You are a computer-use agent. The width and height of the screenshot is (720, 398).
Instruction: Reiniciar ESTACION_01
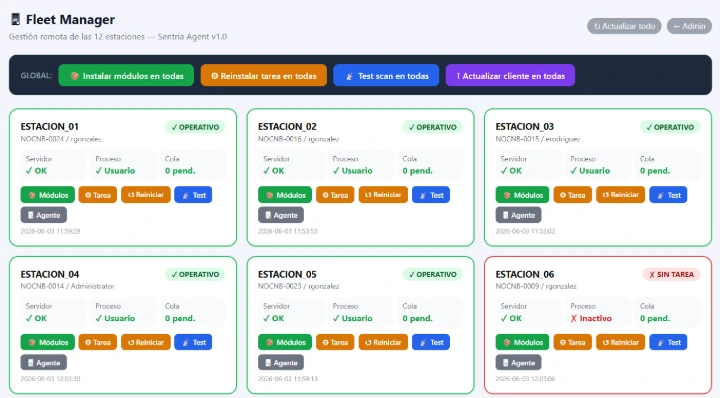146,195
